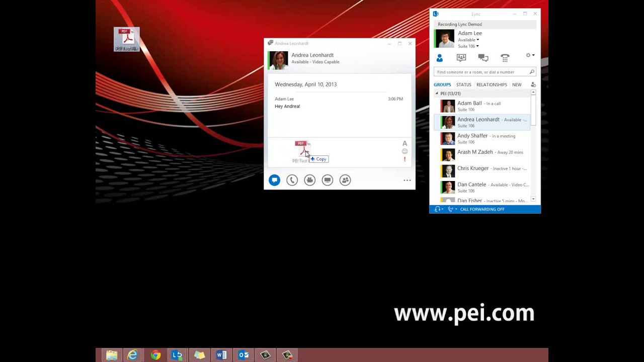Click the contact list scrollbar thumb
Screen dimensions: 644x362
pos(533,111)
